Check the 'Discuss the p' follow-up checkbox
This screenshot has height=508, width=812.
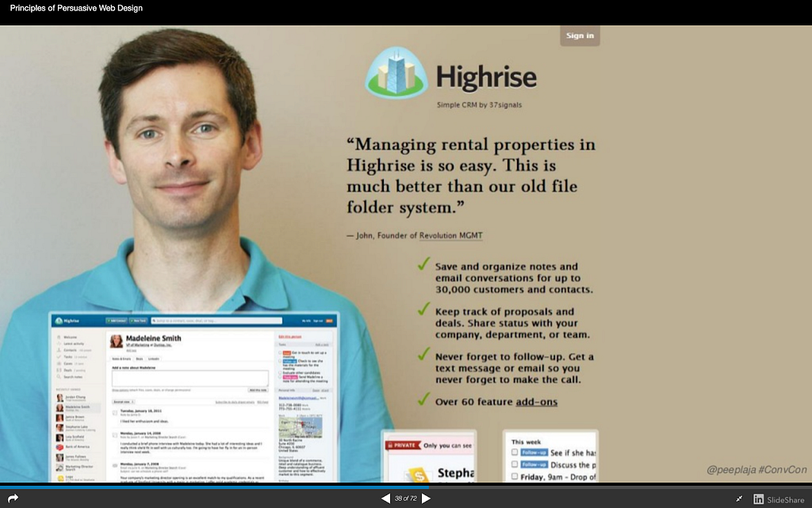515,464
